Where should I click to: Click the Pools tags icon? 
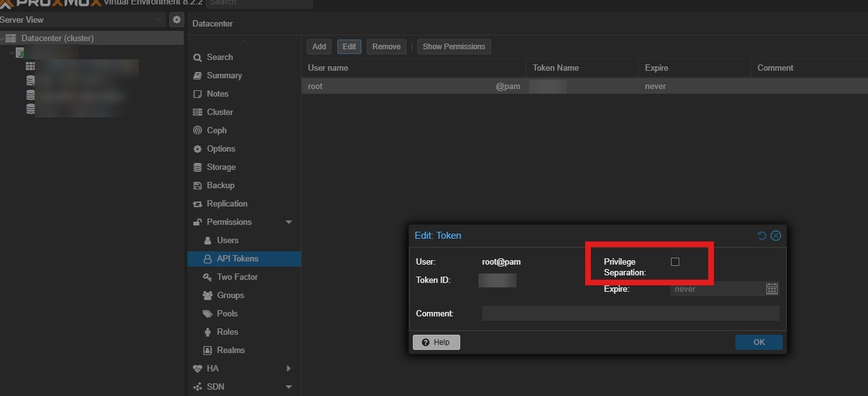[207, 313]
